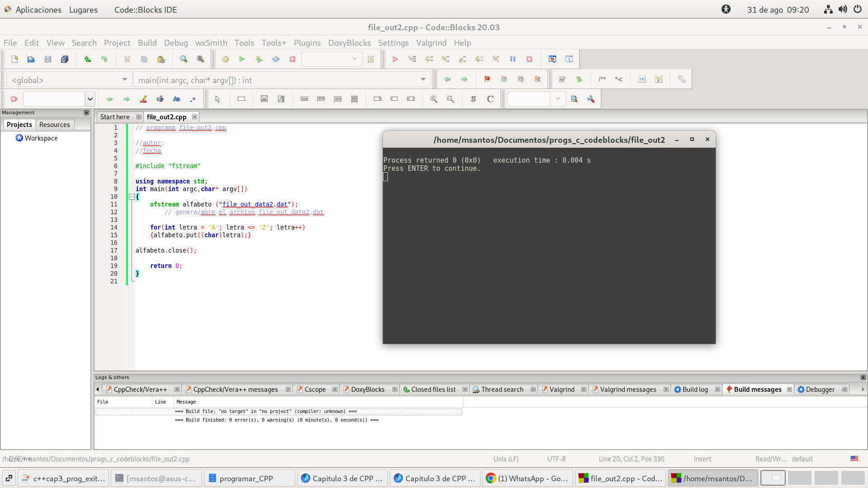Click the Save file icon
This screenshot has height=488, width=868.
(x=48, y=59)
